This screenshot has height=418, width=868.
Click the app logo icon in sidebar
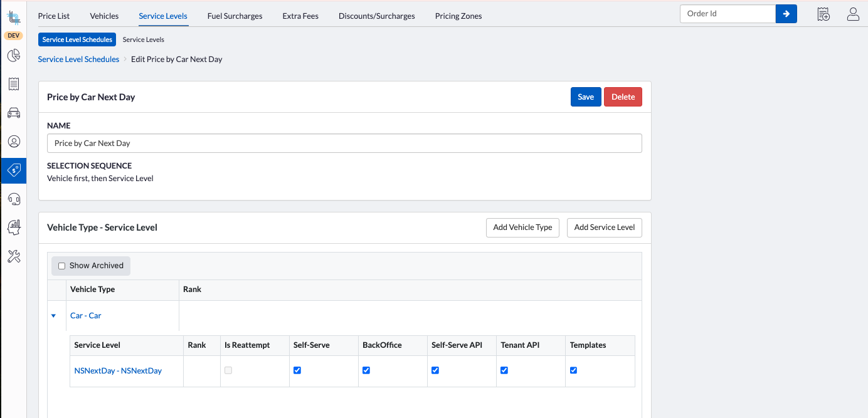pos(14,16)
